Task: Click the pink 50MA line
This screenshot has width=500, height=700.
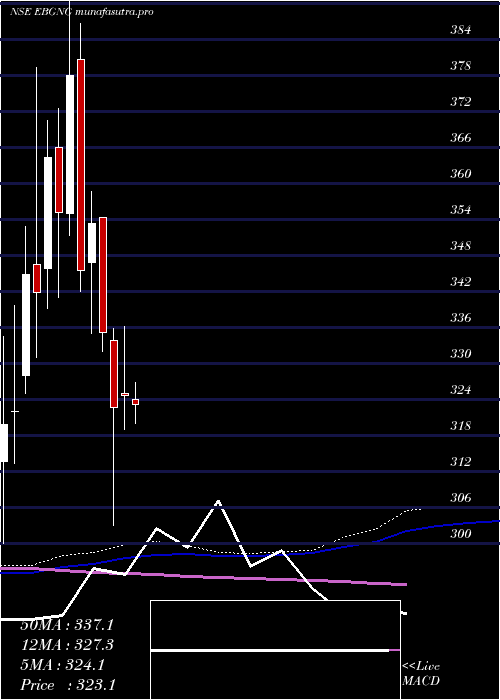Action: (x=203, y=576)
